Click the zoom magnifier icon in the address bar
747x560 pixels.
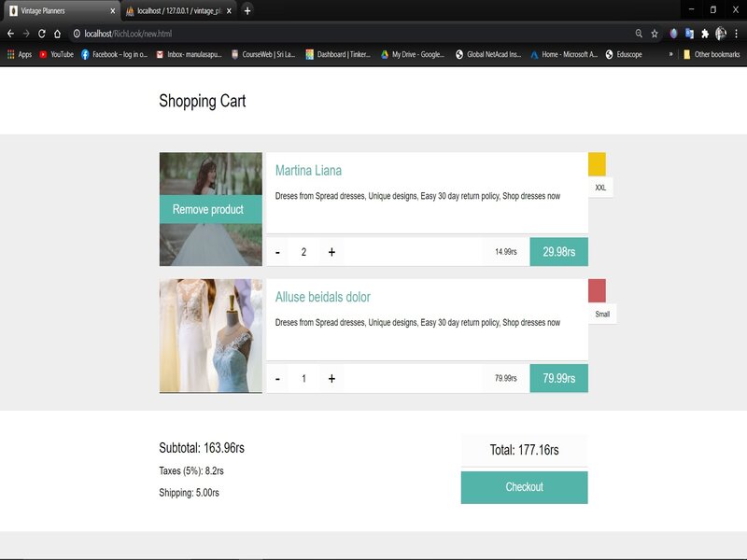(x=639, y=34)
